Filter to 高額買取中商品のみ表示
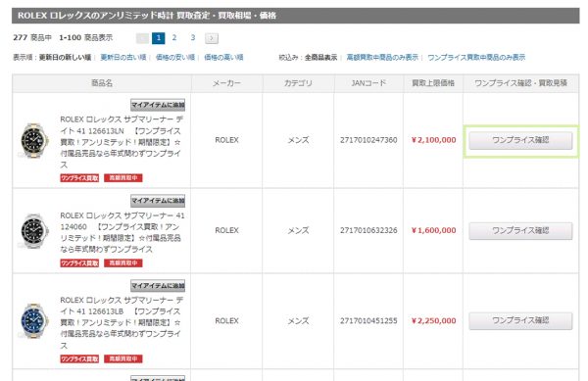The height and width of the screenshot is (381, 588). pos(382,58)
